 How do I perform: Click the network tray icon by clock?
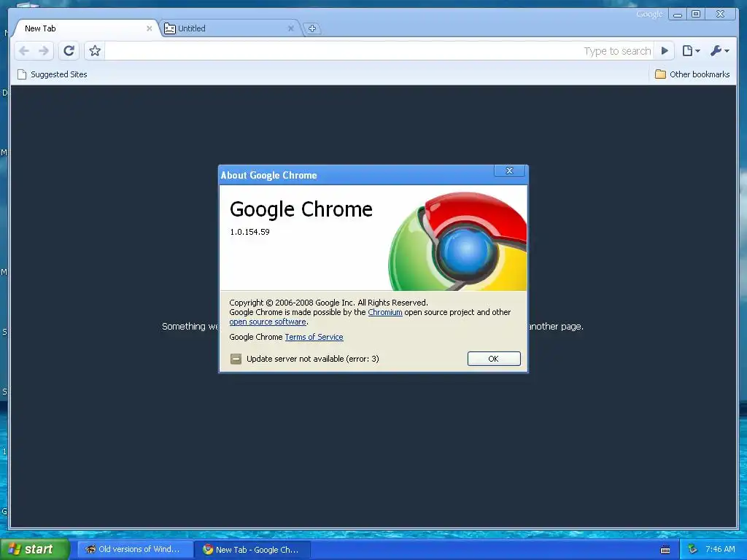pos(692,550)
